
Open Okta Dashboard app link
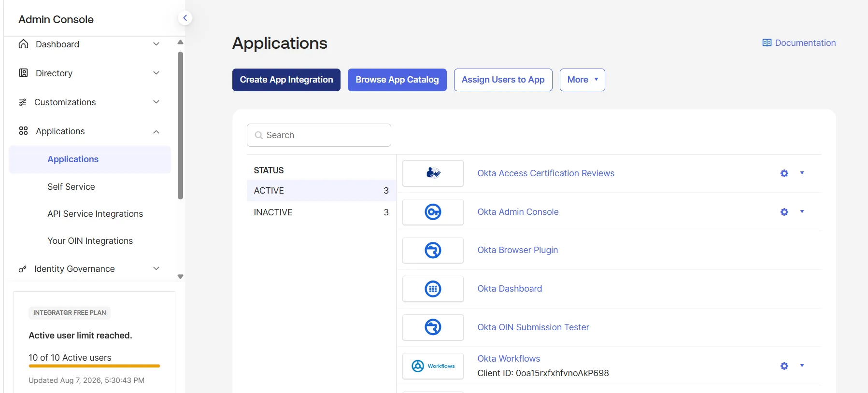510,289
